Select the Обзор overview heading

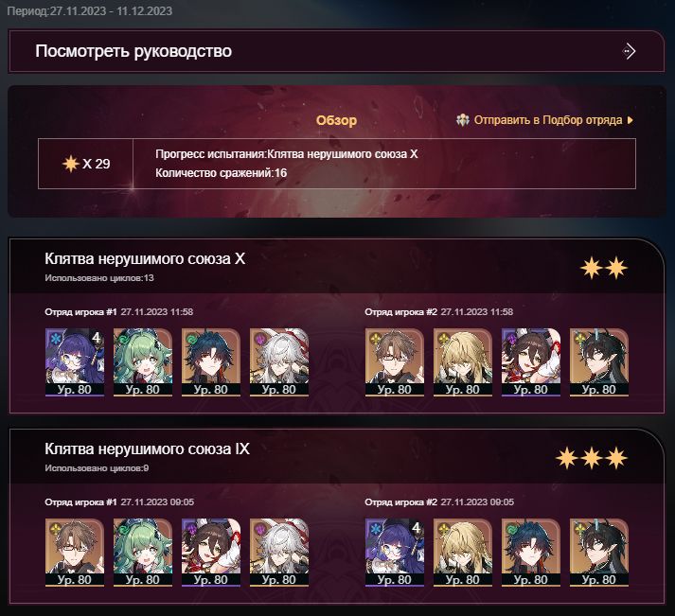tap(336, 120)
